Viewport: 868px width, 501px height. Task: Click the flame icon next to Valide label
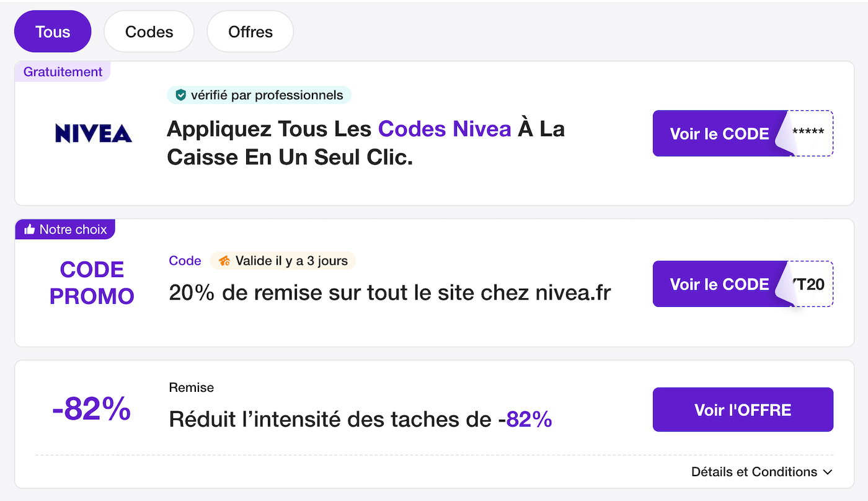click(226, 260)
